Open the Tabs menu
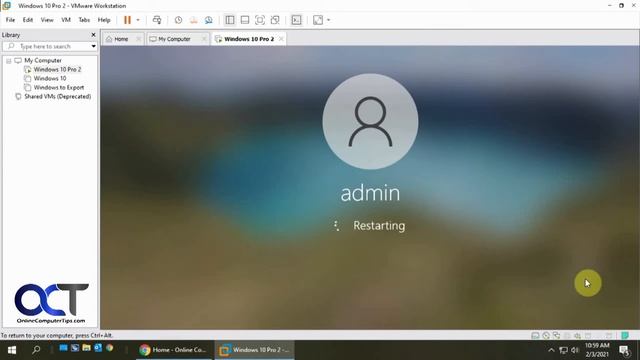Image resolution: width=640 pixels, height=360 pixels. pos(84,20)
